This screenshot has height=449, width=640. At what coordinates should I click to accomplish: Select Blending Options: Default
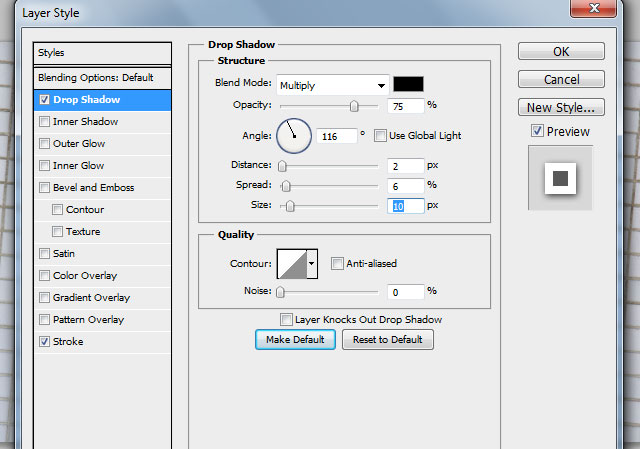[102, 78]
